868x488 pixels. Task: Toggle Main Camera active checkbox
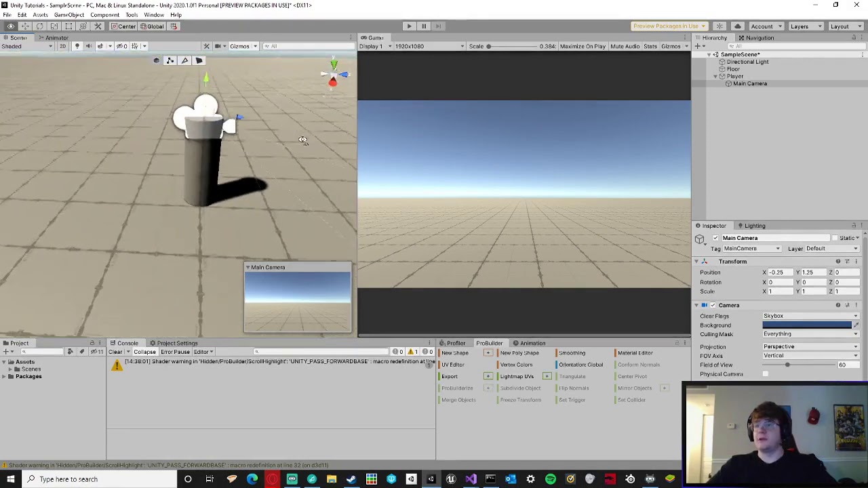click(715, 238)
